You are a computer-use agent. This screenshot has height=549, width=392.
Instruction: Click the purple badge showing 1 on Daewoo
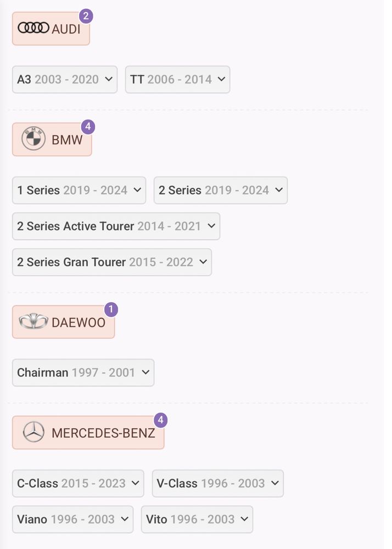[x=111, y=309]
